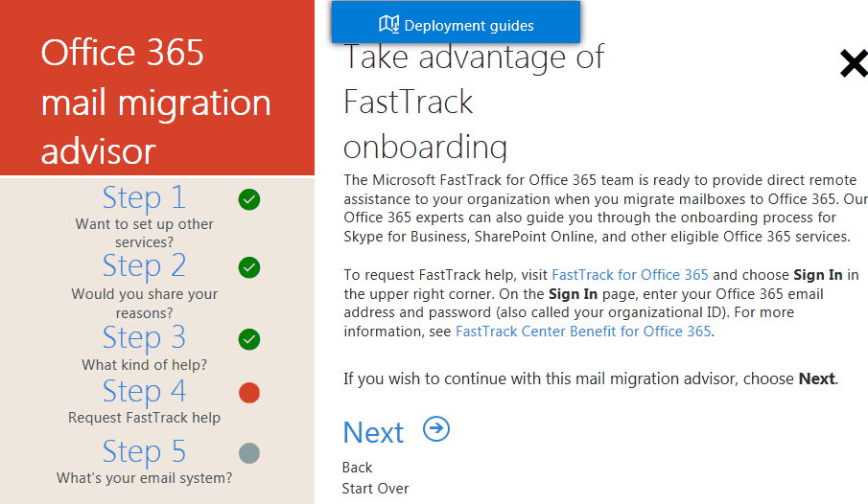Select the Step 3 heading
Screen dimensions: 868x504
[x=144, y=337]
